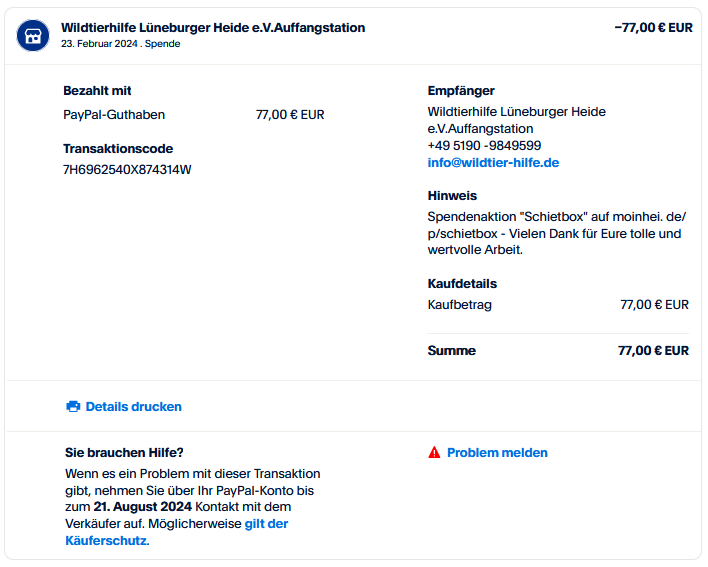Click the Hinweis note text about Schietbox
This screenshot has width=708, height=567.
[556, 233]
